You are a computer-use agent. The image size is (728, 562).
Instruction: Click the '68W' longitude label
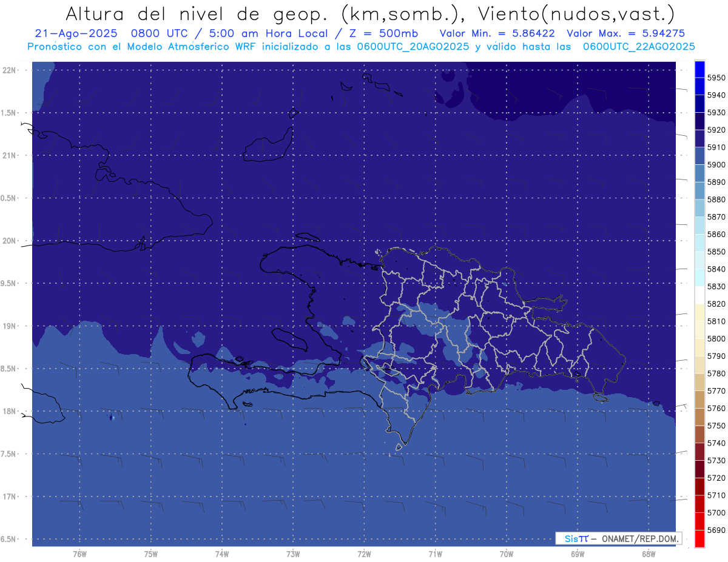click(648, 554)
